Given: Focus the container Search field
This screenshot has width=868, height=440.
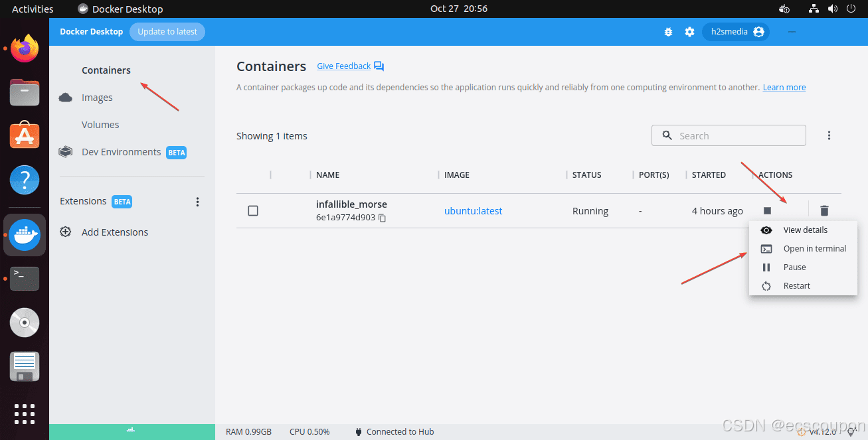Looking at the screenshot, I should [x=729, y=135].
